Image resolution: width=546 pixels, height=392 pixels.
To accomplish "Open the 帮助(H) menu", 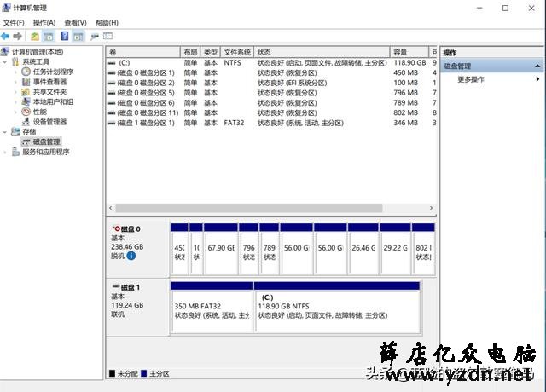I will click(107, 23).
